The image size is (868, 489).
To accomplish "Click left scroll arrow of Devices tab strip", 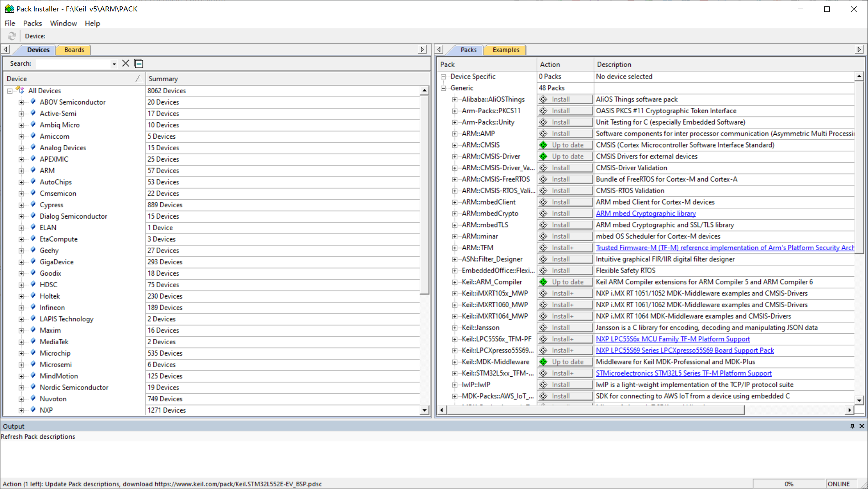I will pos(5,49).
